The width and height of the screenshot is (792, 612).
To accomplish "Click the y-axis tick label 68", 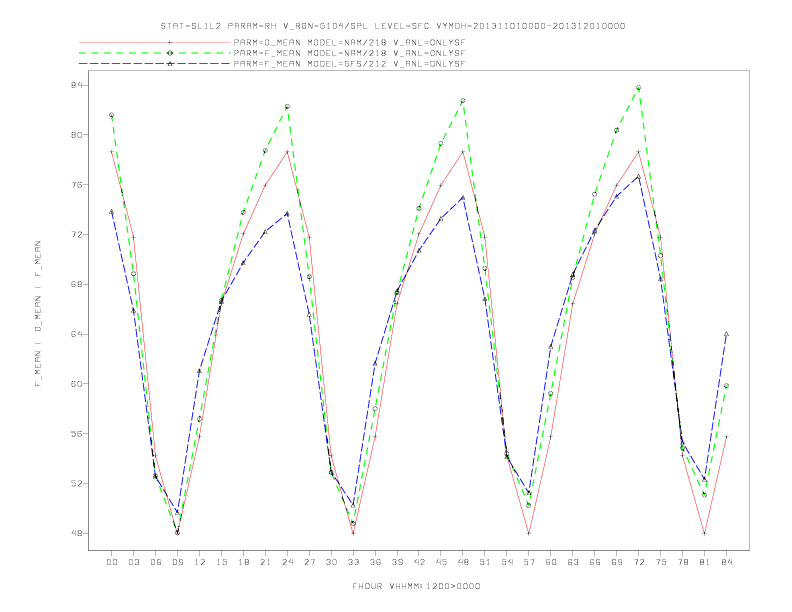I will (x=76, y=284).
